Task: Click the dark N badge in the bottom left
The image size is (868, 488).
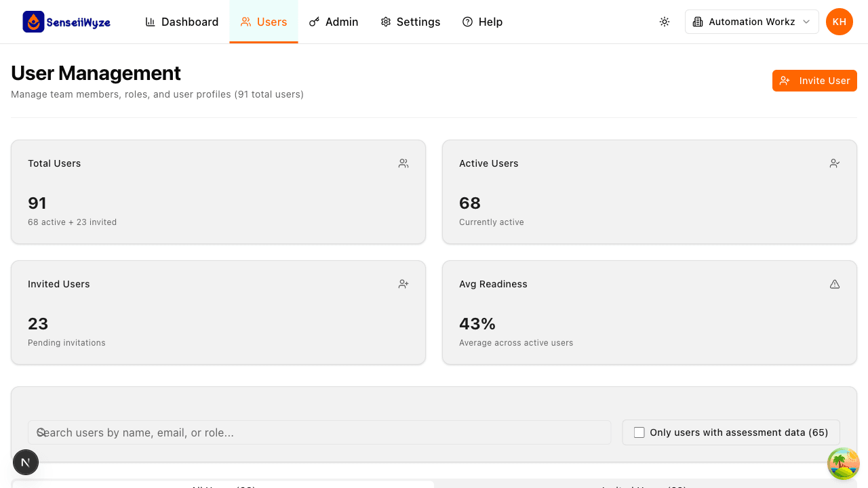Action: (x=26, y=462)
